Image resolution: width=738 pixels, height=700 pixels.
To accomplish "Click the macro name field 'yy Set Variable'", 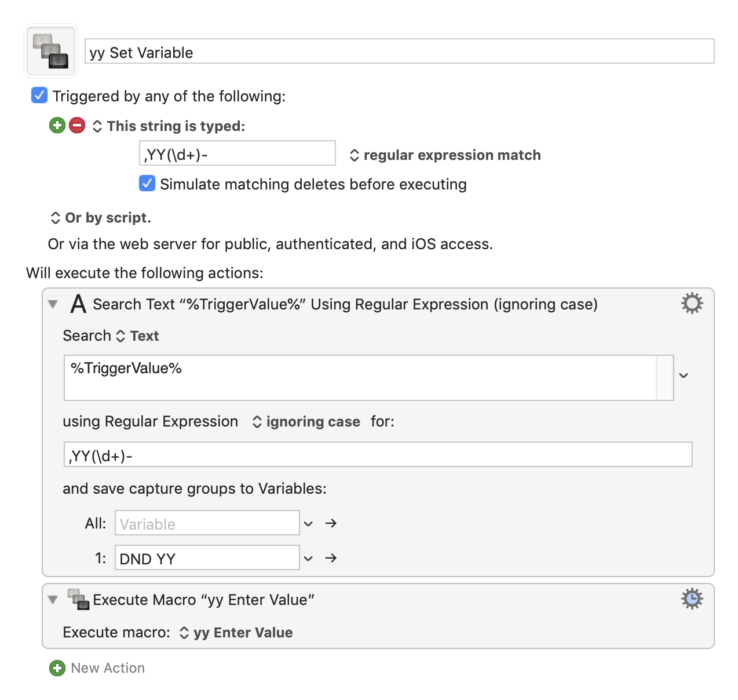I will coord(400,52).
